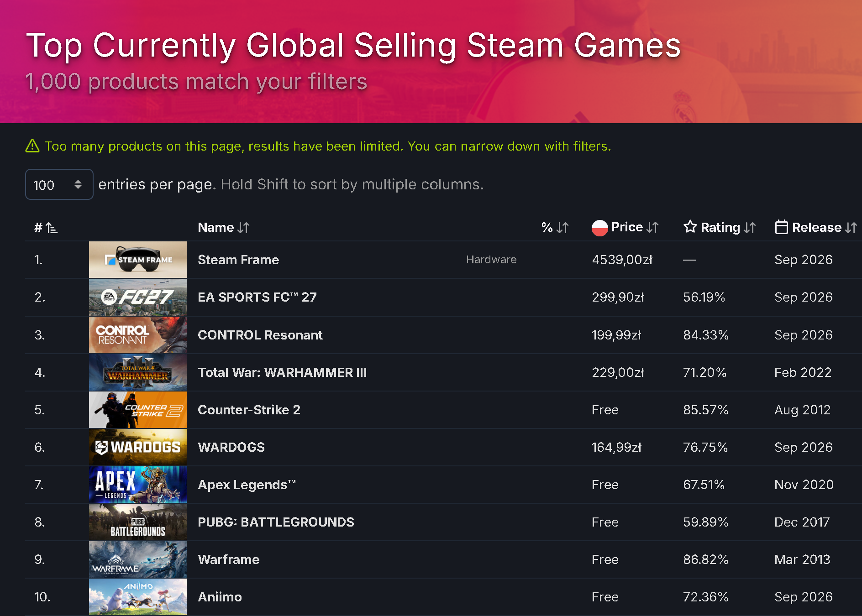Image resolution: width=862 pixels, height=616 pixels.
Task: Click the 76.75% rating cell
Action: pyautogui.click(x=705, y=447)
